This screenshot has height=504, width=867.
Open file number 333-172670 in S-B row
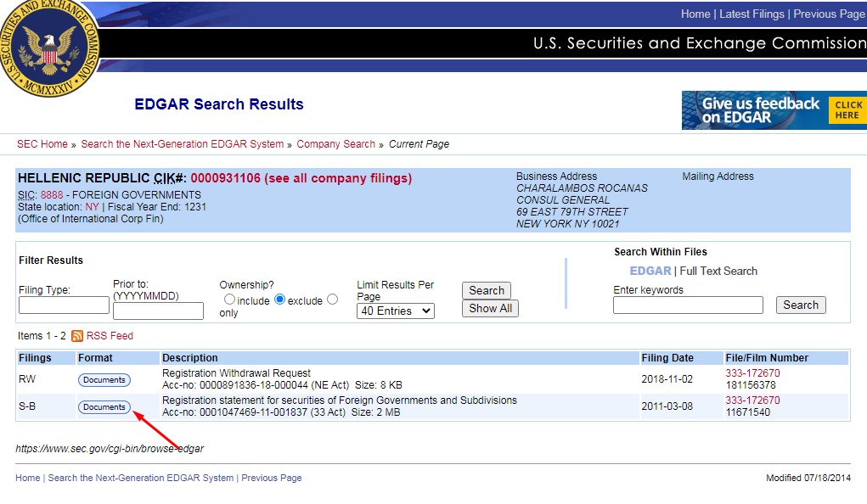[752, 400]
